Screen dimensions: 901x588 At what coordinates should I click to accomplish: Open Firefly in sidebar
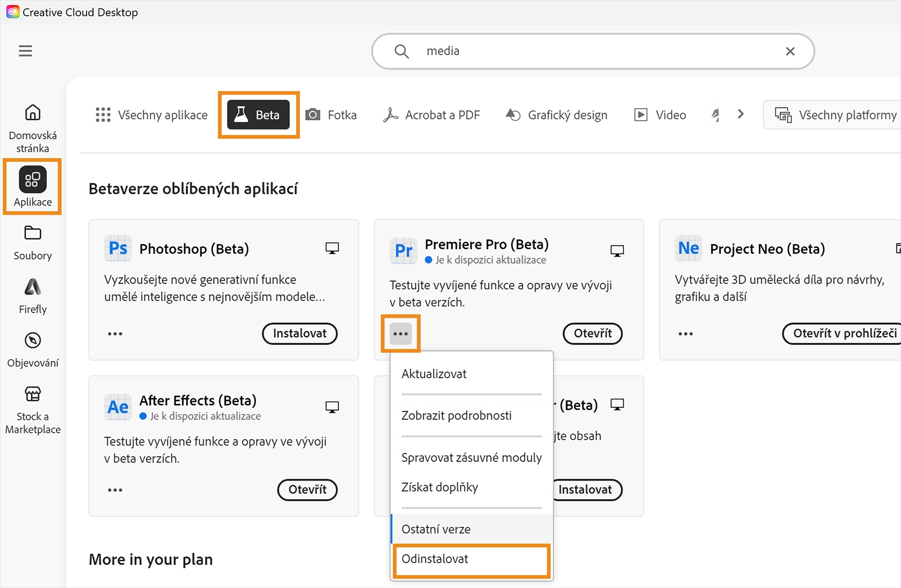[x=33, y=297]
